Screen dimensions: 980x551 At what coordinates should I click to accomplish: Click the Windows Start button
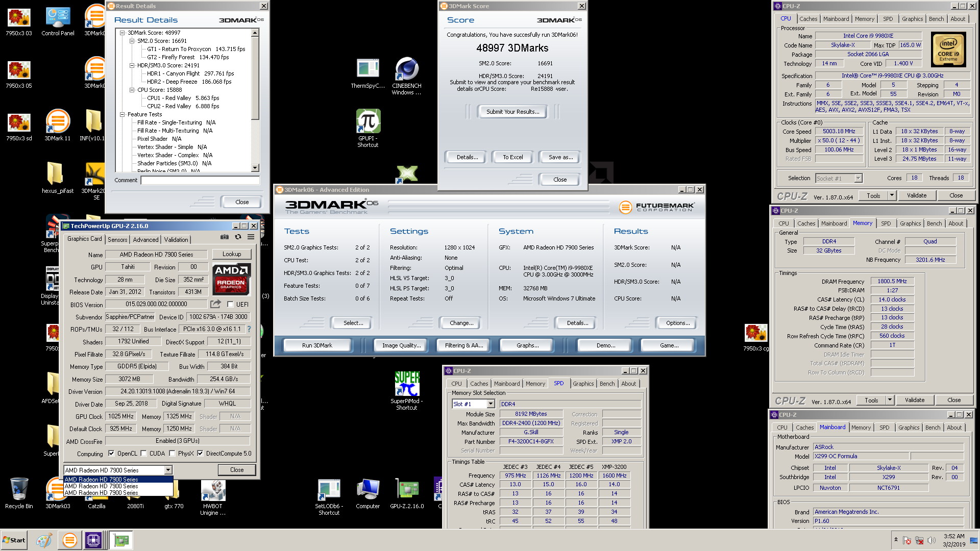point(14,540)
